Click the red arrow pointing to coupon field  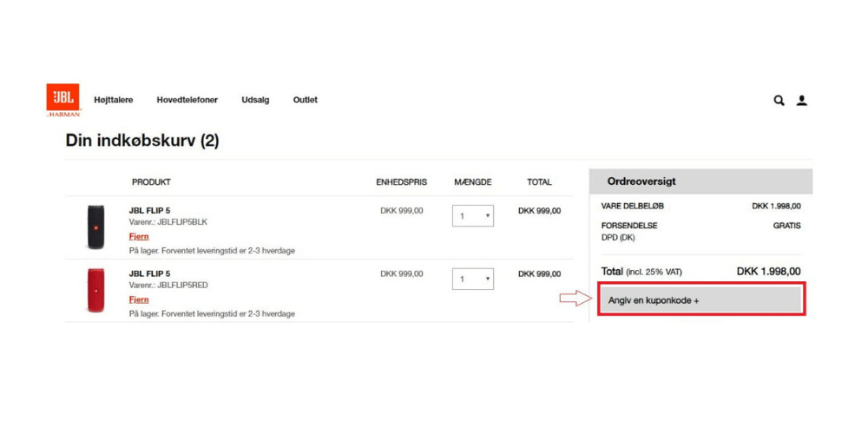click(x=575, y=299)
